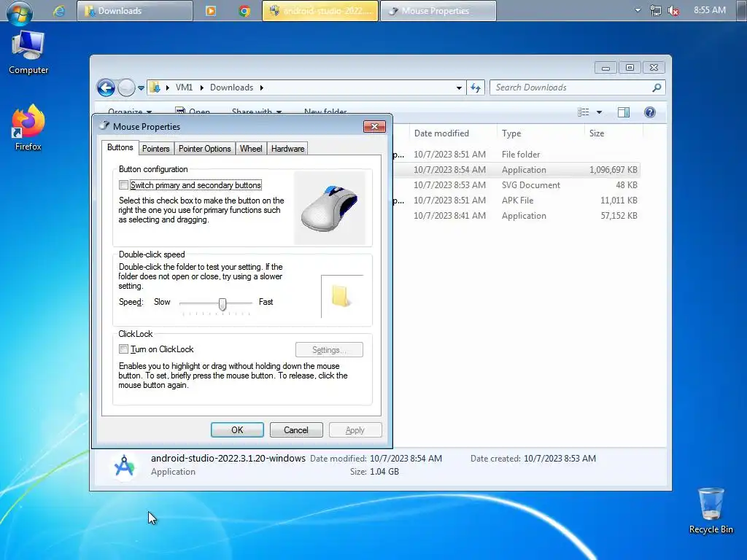Turn on ClickLock checkbox
747x560 pixels.
coord(124,349)
